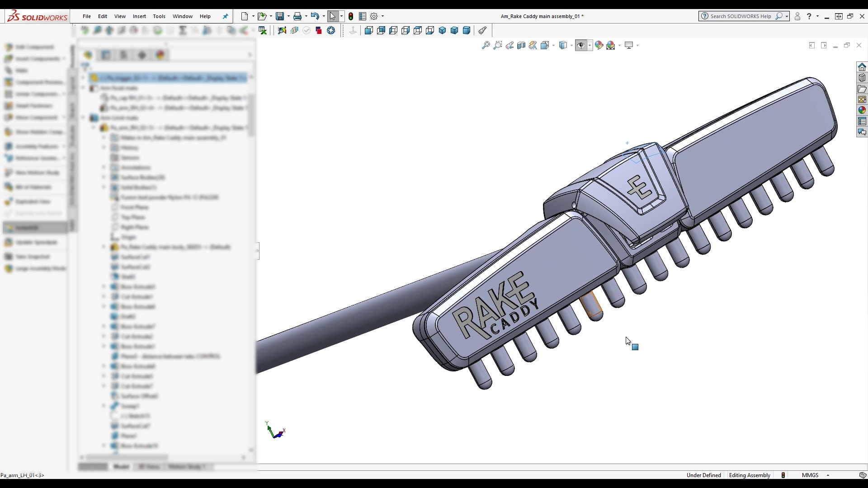Click the Apply Scene globe icon
Viewport: 868px width, 488px height.
click(x=611, y=45)
